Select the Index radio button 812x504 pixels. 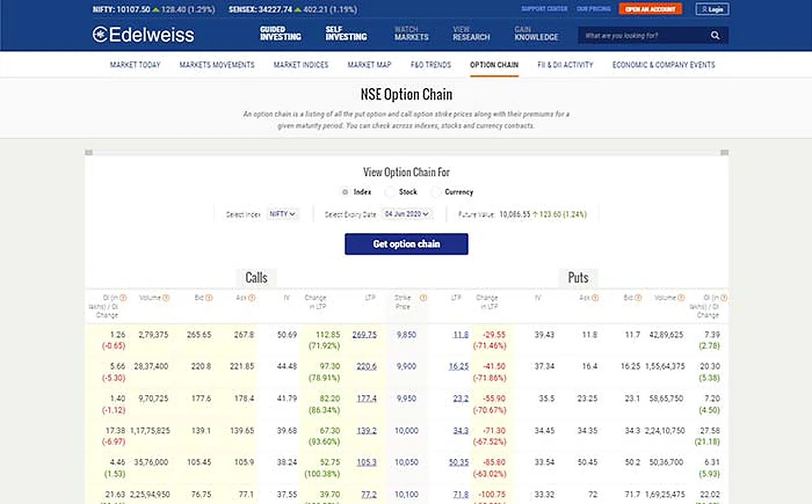[x=345, y=192]
